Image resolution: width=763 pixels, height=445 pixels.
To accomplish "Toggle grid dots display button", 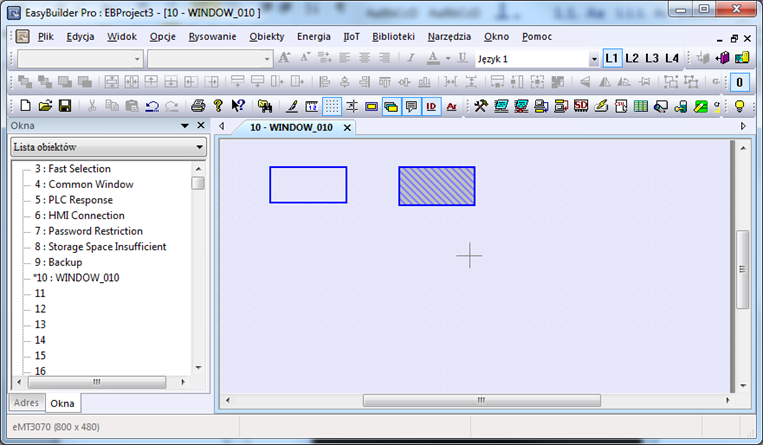I will 332,106.
